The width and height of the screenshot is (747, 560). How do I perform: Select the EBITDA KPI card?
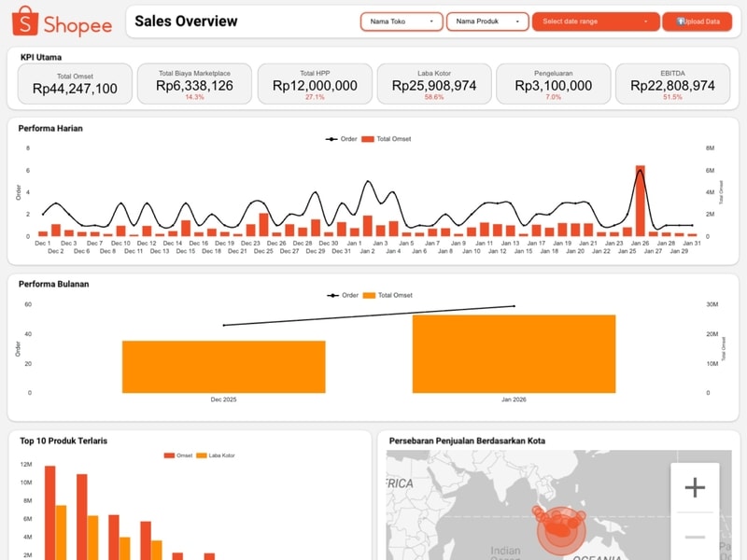coord(672,84)
